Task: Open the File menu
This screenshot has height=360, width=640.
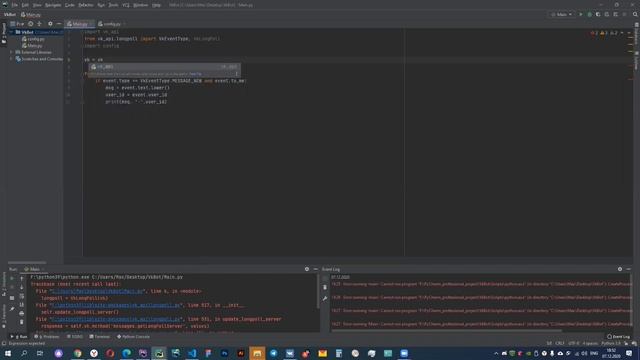Action: tap(15, 5)
